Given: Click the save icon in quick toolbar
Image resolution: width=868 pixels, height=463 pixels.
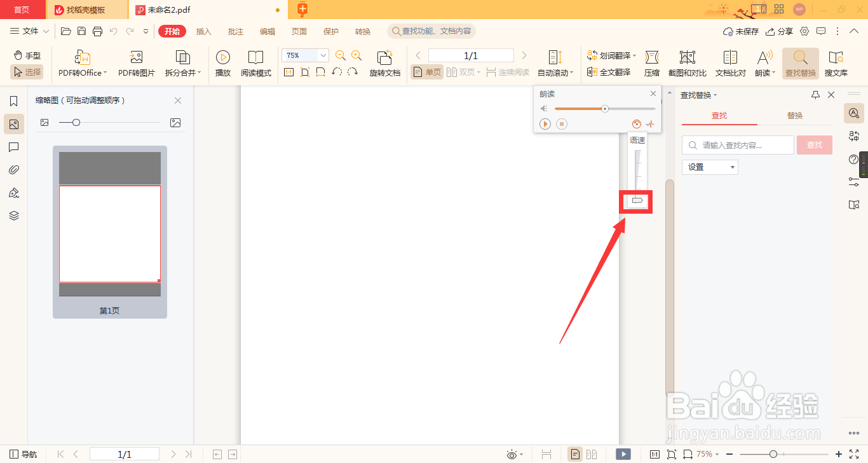Looking at the screenshot, I should pyautogui.click(x=81, y=31).
